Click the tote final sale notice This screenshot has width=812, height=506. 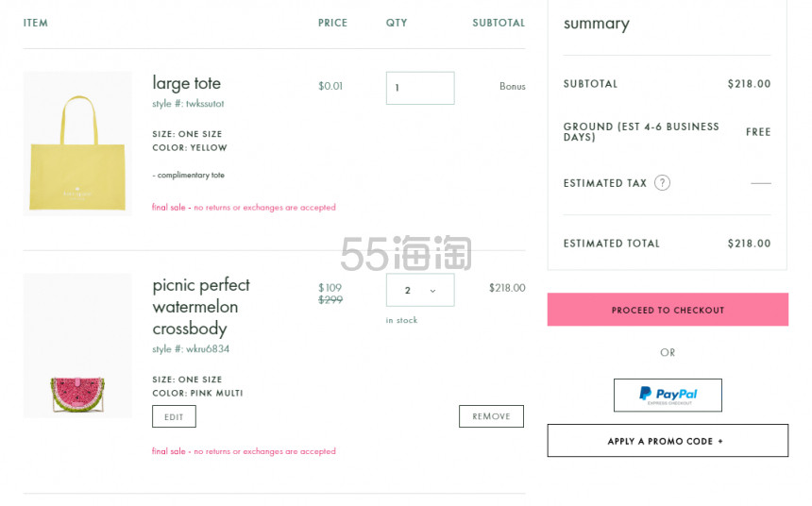pyautogui.click(x=244, y=207)
